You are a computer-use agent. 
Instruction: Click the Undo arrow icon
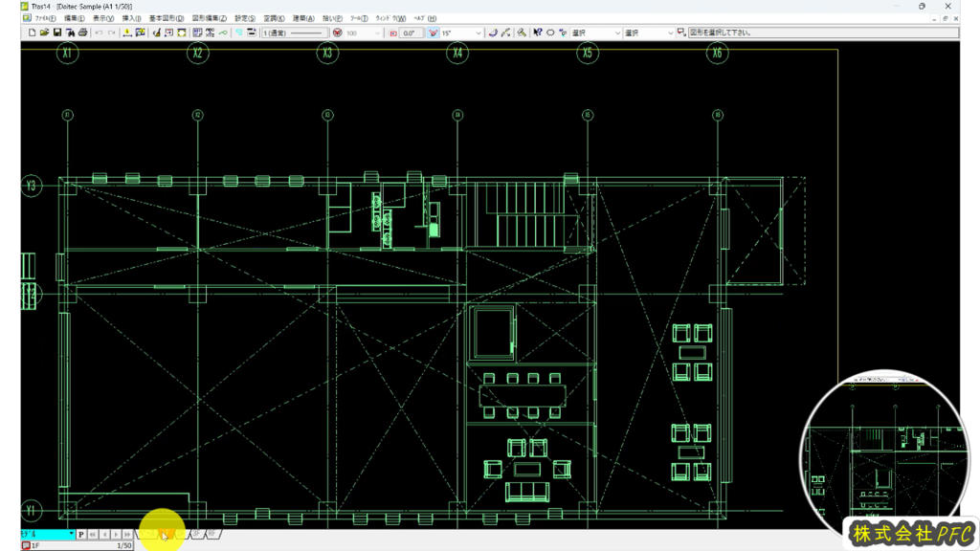[99, 33]
